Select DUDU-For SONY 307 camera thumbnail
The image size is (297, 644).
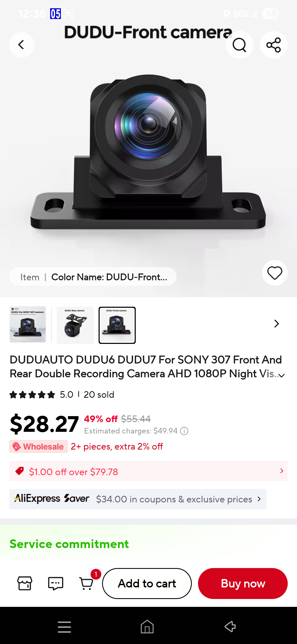(x=28, y=324)
